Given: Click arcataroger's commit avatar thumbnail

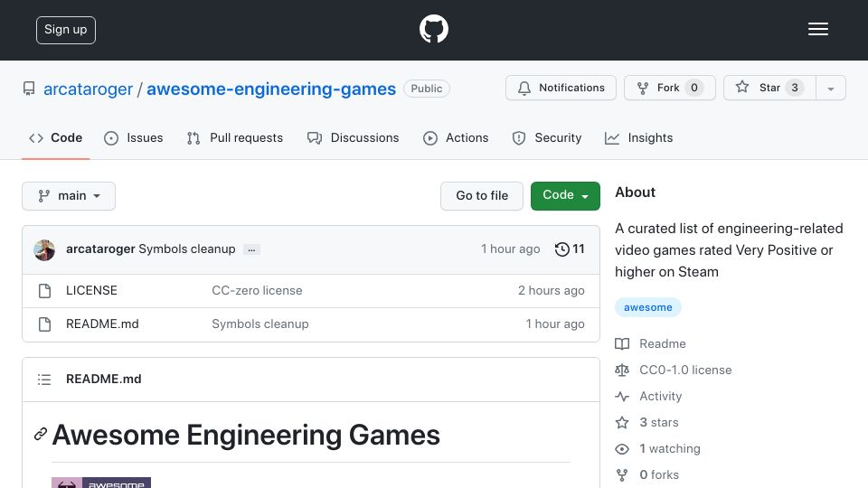Looking at the screenshot, I should 44,250.
